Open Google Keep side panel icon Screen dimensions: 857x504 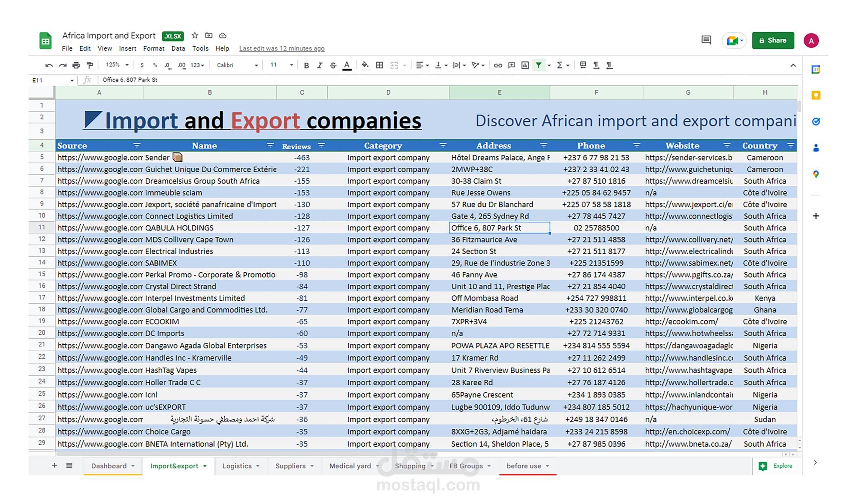click(816, 95)
